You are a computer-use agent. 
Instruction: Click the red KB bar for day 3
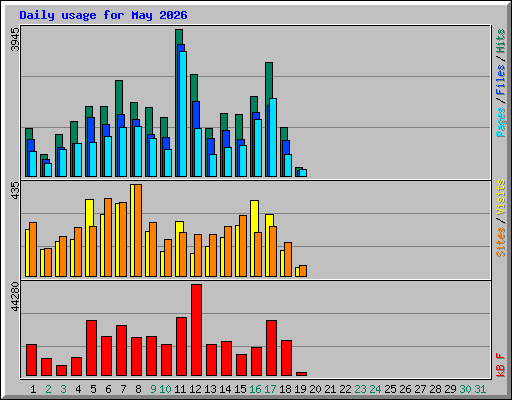pyautogui.click(x=61, y=371)
